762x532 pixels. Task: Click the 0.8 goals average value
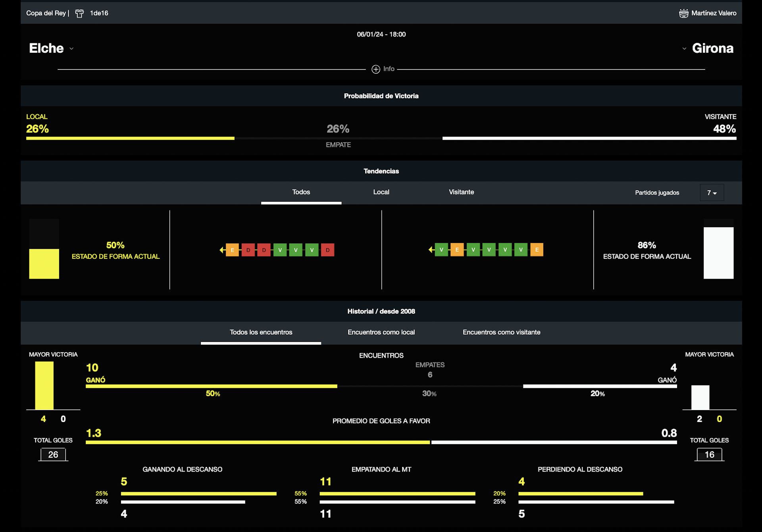pos(669,433)
